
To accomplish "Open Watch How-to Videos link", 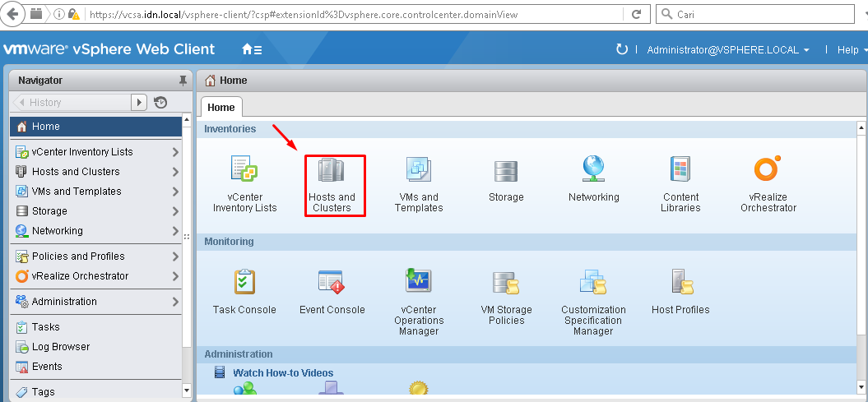I will click(x=283, y=372).
